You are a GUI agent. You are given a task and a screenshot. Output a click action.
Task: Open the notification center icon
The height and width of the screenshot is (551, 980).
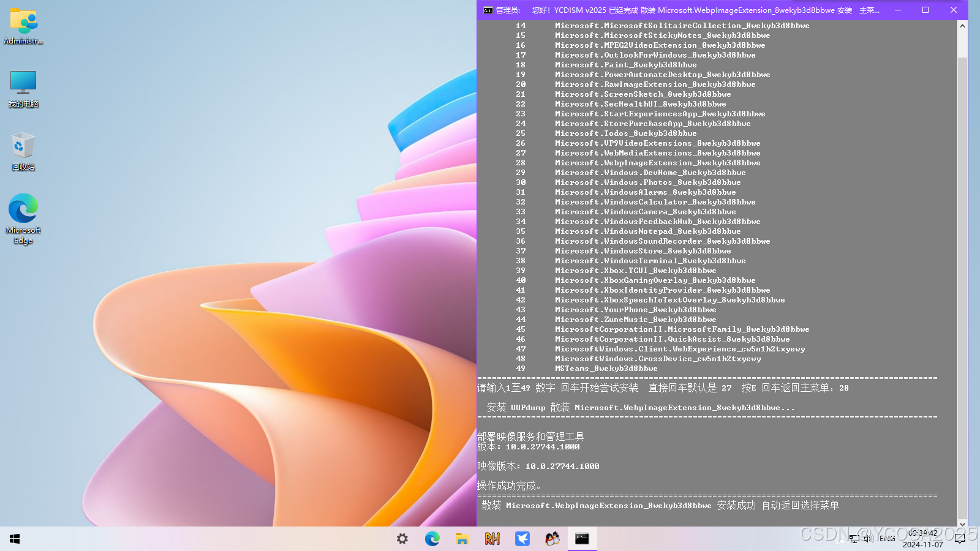point(960,539)
